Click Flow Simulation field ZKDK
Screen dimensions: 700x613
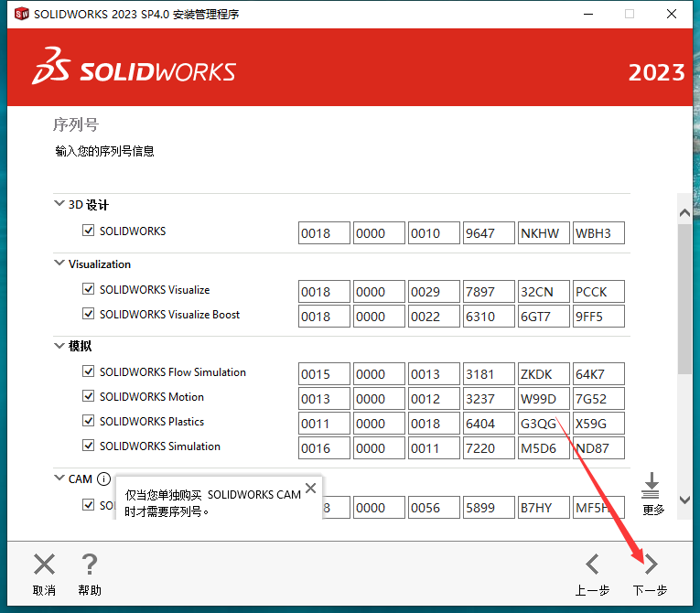[x=544, y=373]
